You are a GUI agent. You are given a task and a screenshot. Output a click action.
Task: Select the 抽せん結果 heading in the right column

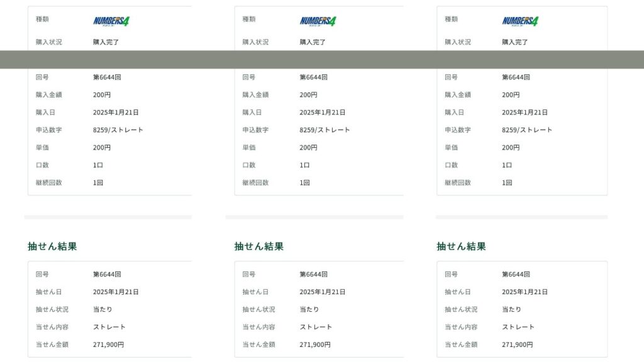click(x=462, y=246)
